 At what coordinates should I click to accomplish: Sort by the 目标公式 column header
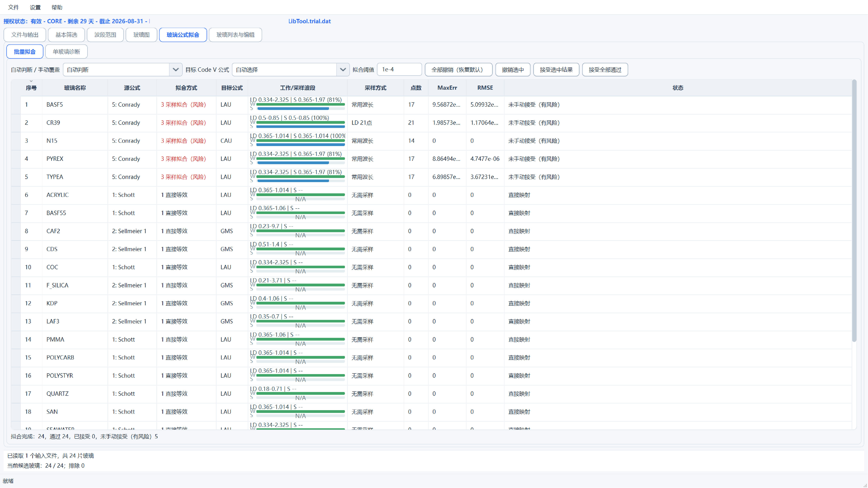[232, 88]
